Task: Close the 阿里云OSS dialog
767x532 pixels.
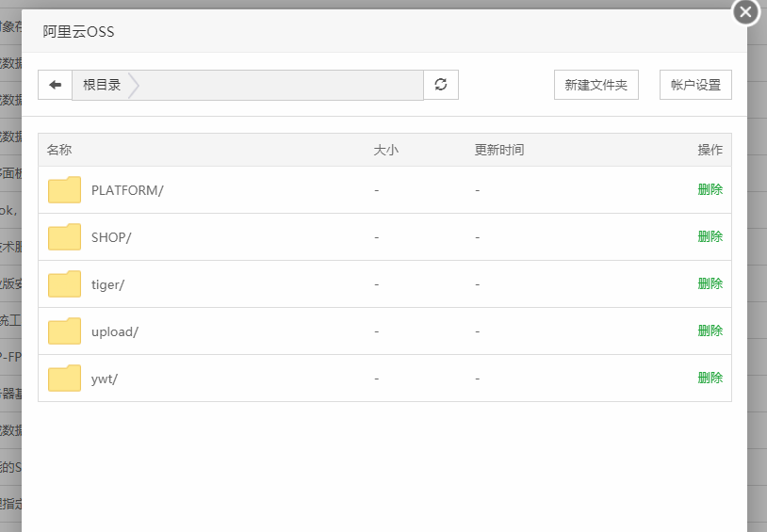Action: pyautogui.click(x=745, y=11)
